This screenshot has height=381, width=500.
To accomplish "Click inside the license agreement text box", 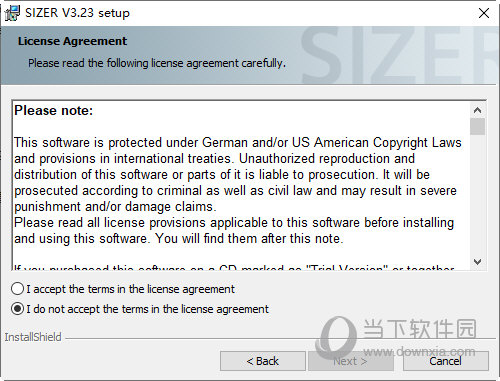I will coord(241,185).
